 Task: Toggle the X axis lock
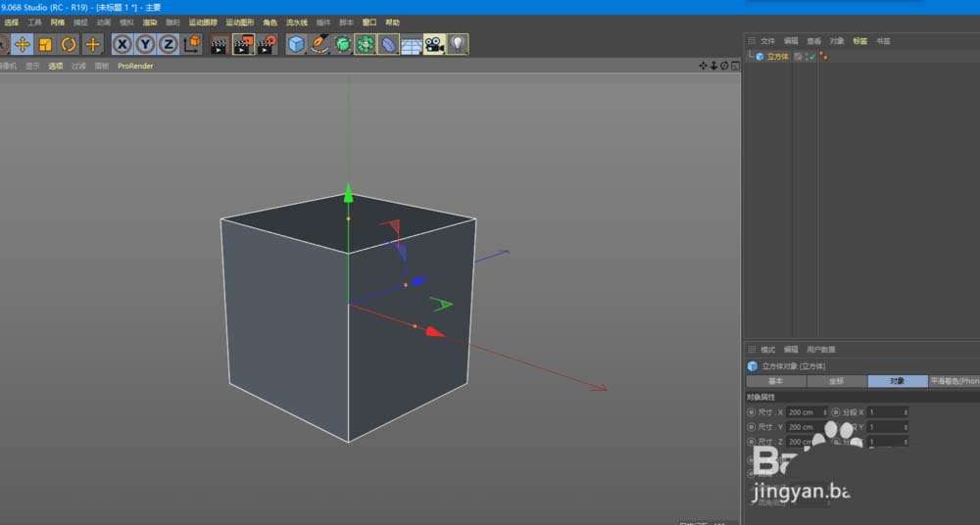pyautogui.click(x=122, y=44)
